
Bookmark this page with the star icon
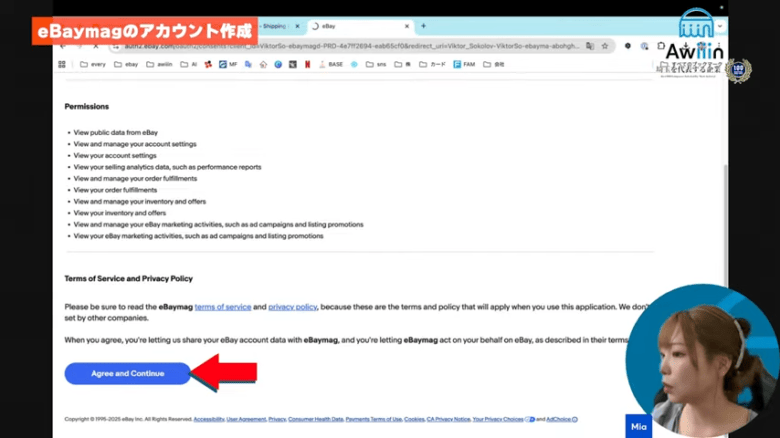click(605, 45)
